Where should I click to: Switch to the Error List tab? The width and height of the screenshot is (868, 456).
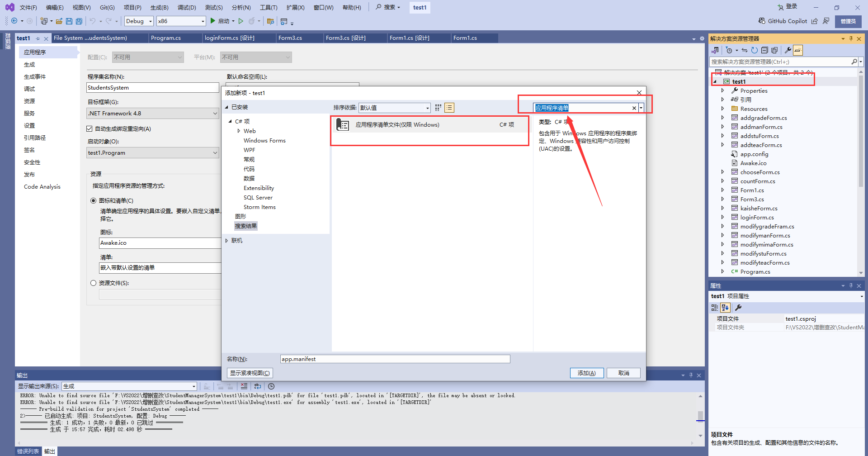coord(28,451)
